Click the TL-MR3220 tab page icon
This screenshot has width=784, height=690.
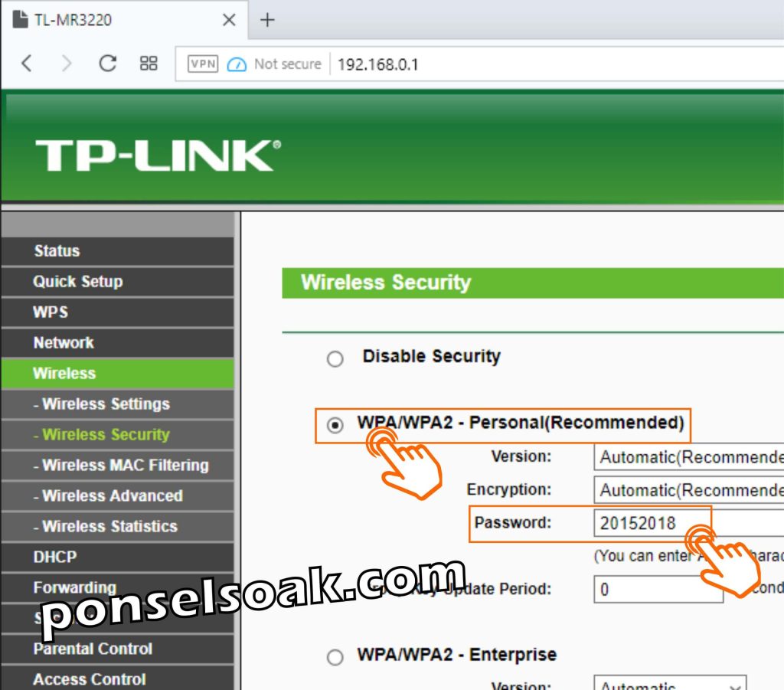click(x=20, y=19)
